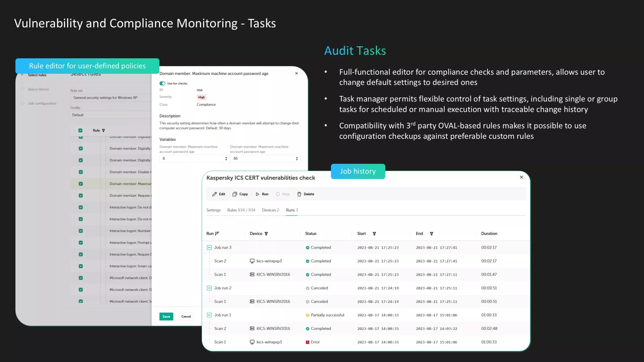The width and height of the screenshot is (644, 362).
Task: Click the Job run 1 Partially successful status icon
Action: pos(307,315)
